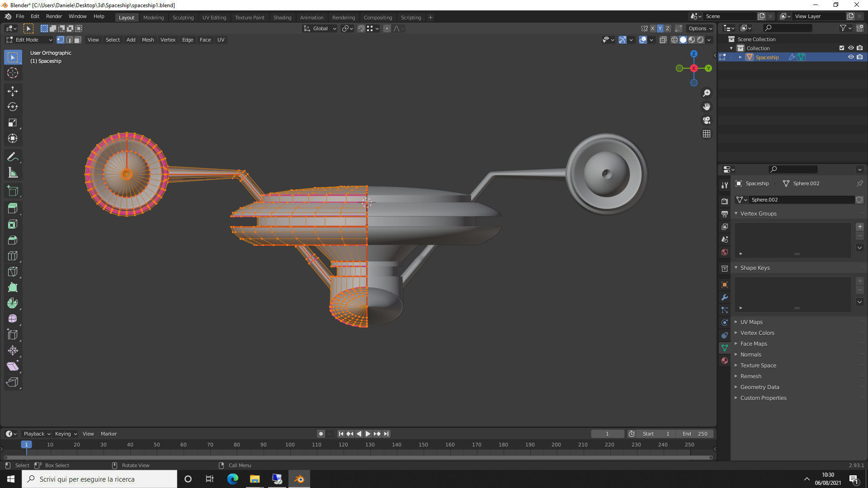Select the Knife tool
This screenshot has height=488, width=868.
(13, 272)
